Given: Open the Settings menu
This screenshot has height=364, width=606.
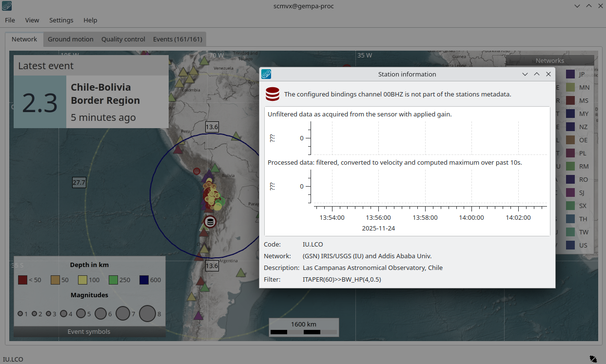Looking at the screenshot, I should tap(61, 20).
